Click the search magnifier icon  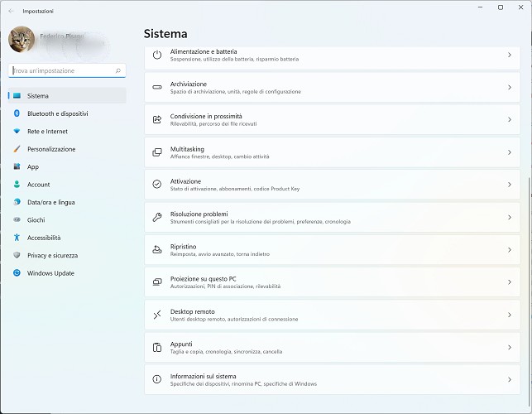tap(119, 71)
